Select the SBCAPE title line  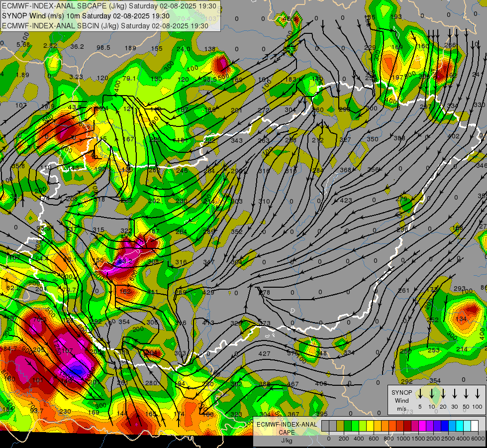coord(109,5)
